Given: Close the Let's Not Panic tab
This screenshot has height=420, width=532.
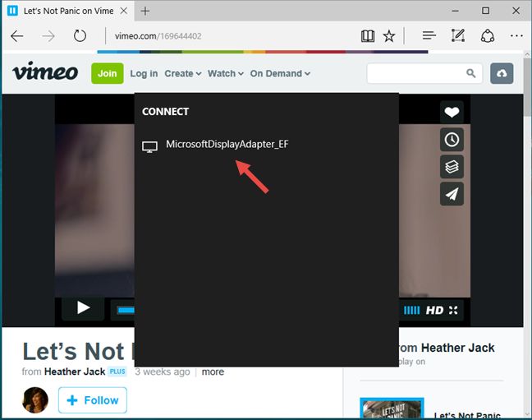Looking at the screenshot, I should [x=124, y=11].
